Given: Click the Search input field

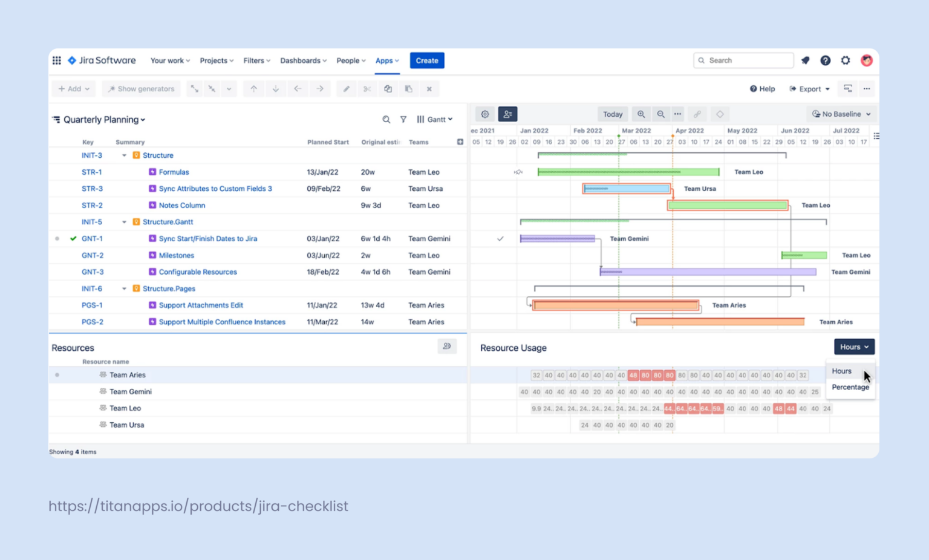Looking at the screenshot, I should pyautogui.click(x=743, y=60).
